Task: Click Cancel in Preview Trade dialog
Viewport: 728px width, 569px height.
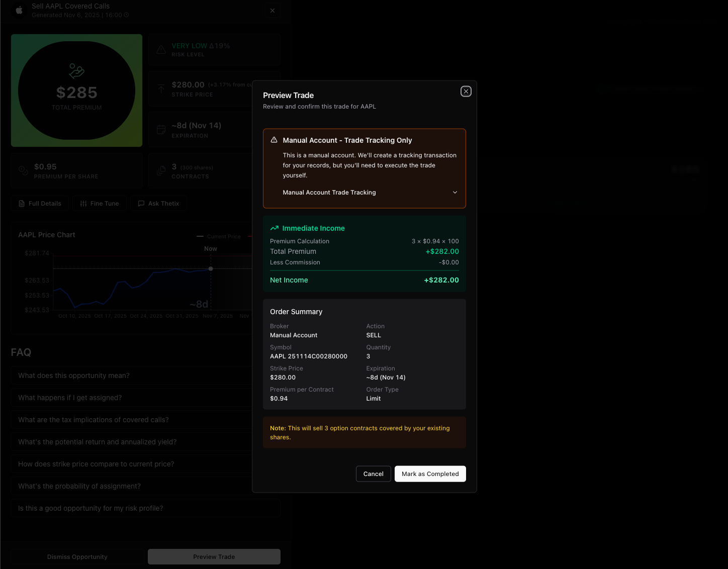Action: coord(373,474)
